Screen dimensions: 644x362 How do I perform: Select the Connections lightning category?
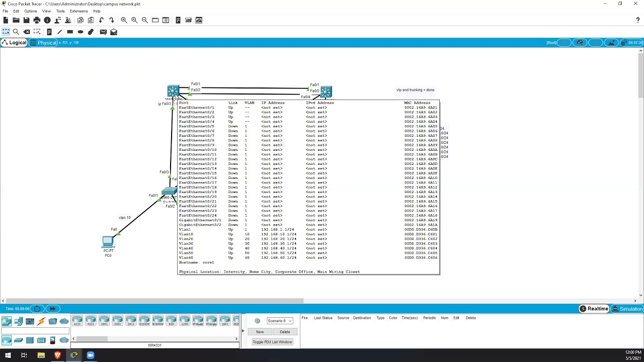[41, 321]
